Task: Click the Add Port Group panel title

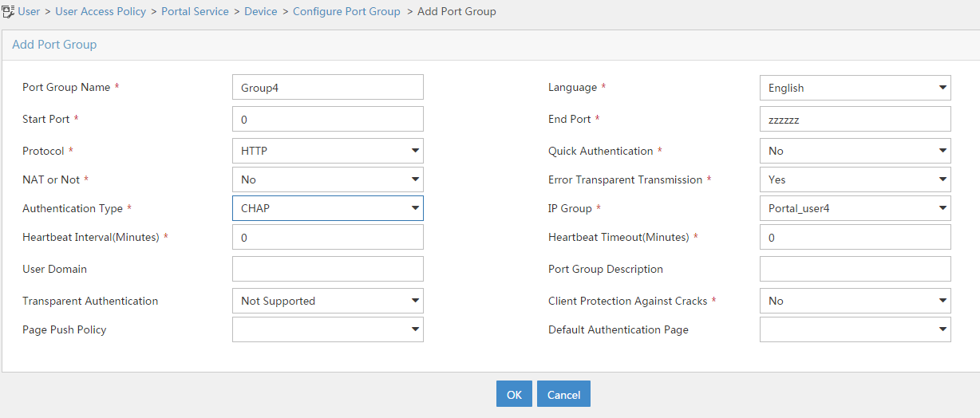Action: pos(54,45)
